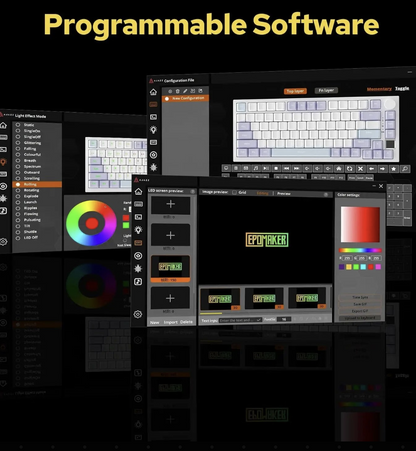The width and height of the screenshot is (416, 451).
Task: Pick the yellow color swatch in Color settings
Action: click(349, 267)
